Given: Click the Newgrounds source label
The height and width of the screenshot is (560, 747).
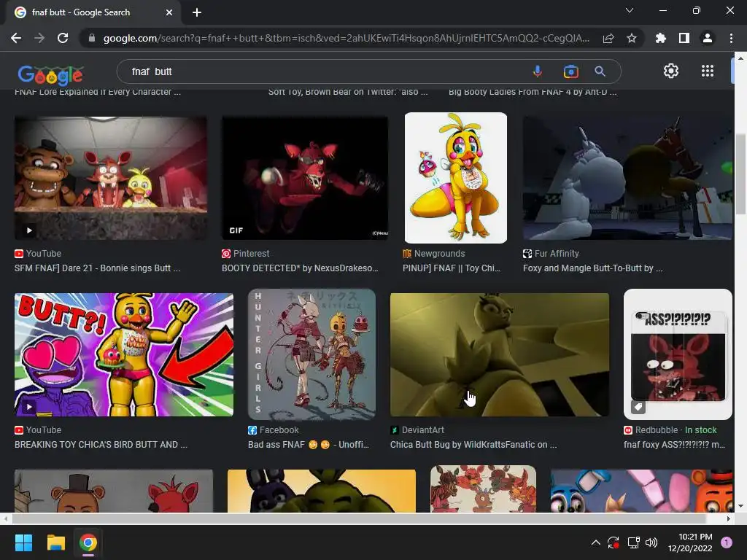Looking at the screenshot, I should click(x=439, y=253).
